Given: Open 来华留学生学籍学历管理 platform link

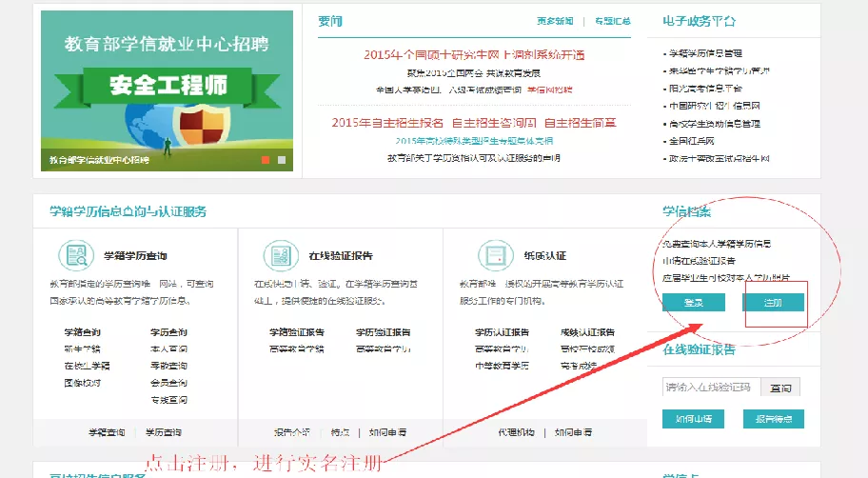Looking at the screenshot, I should coord(720,70).
